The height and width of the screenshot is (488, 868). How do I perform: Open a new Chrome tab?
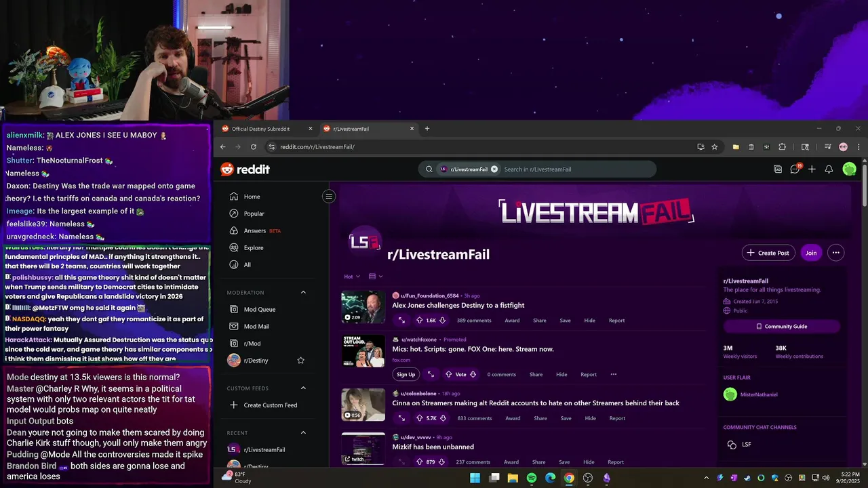(x=427, y=129)
